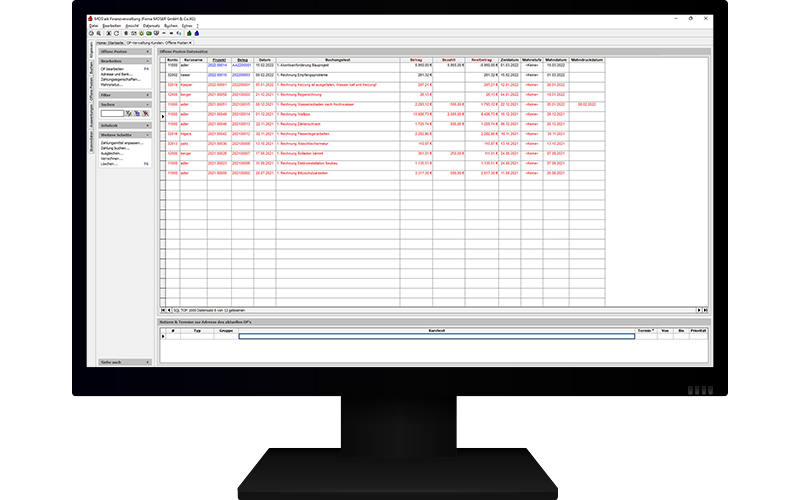
Task: Jump to first record navigation arrow
Action: (163, 310)
